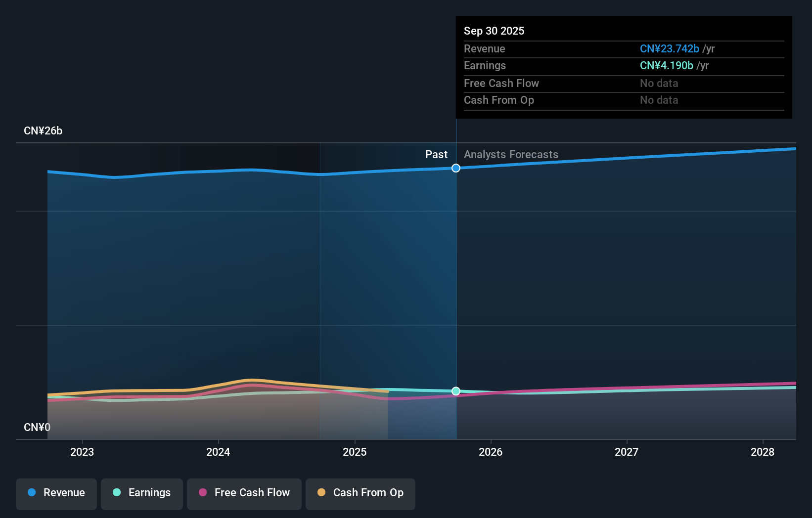Expand the Free Cash Flow No data row

(x=659, y=83)
